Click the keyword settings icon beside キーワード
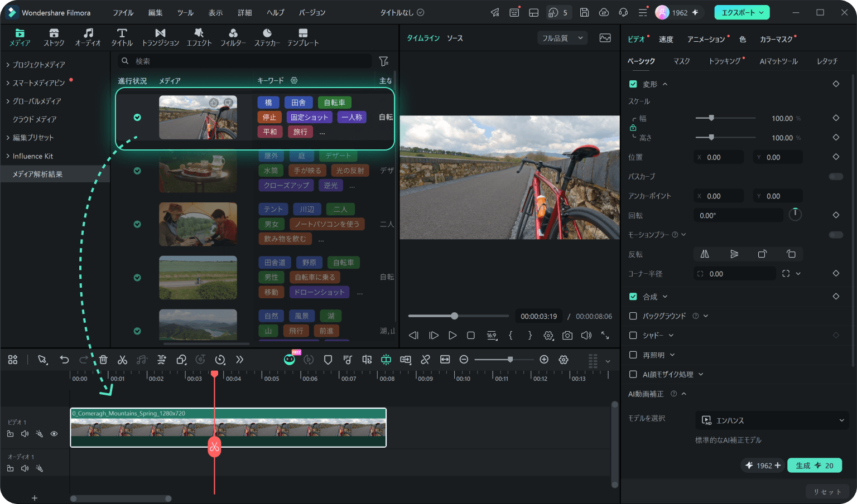The image size is (857, 504). click(294, 80)
